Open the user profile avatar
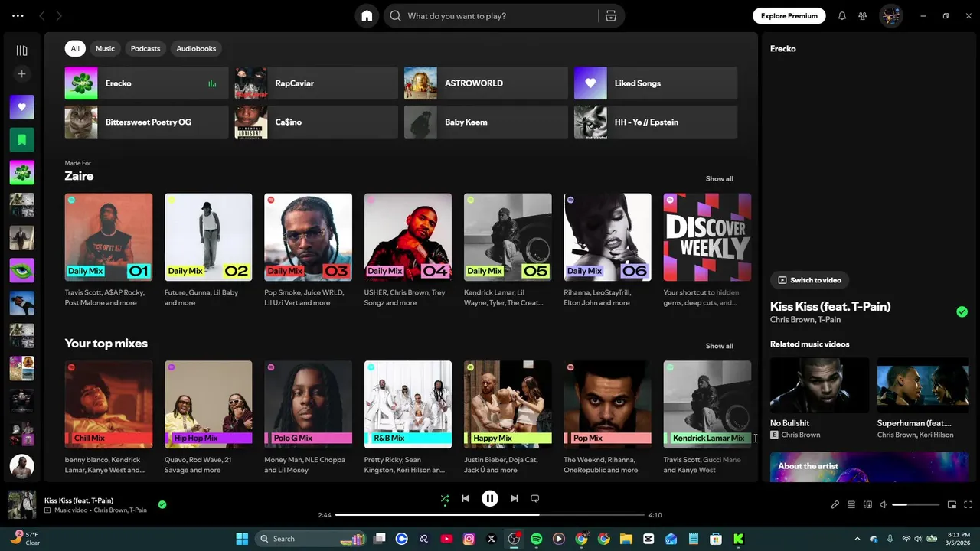This screenshot has height=551, width=980. point(890,15)
